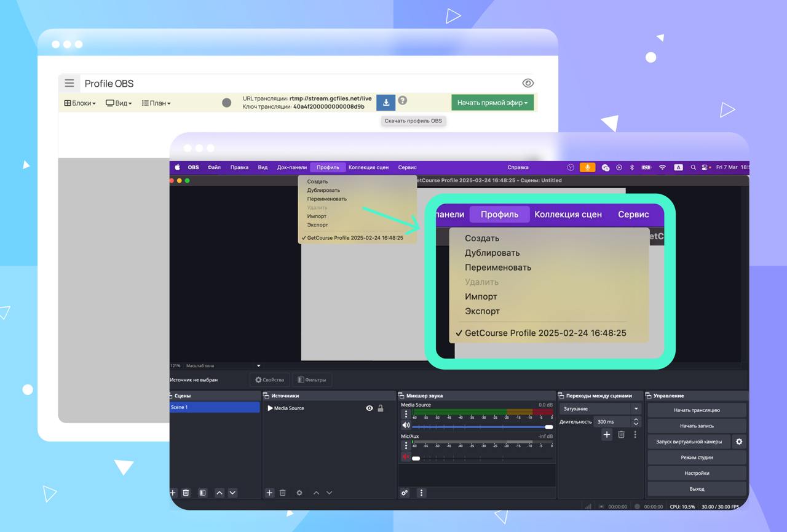Open Свойства button above Scenes panel
Image resolution: width=787 pixels, height=532 pixels.
[270, 380]
